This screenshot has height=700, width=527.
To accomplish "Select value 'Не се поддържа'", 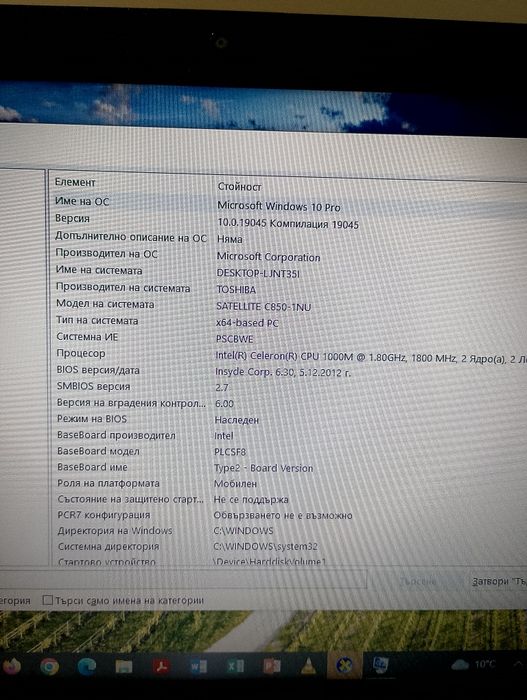I will 251,500.
